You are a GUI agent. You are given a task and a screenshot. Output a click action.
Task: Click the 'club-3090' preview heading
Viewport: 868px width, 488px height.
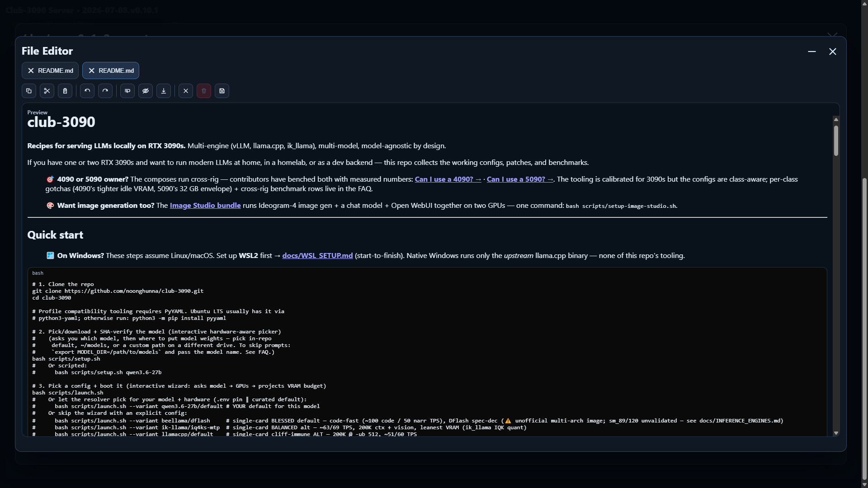(x=61, y=122)
